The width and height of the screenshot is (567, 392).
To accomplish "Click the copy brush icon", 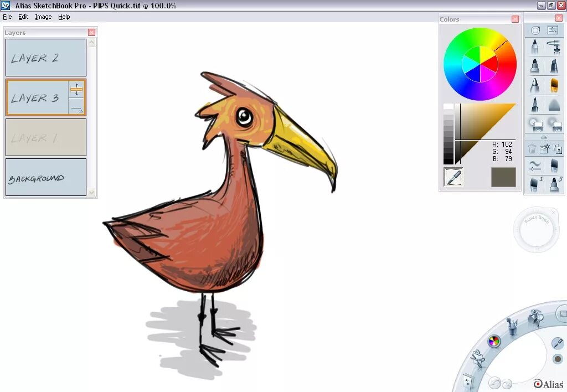I will coord(557,148).
